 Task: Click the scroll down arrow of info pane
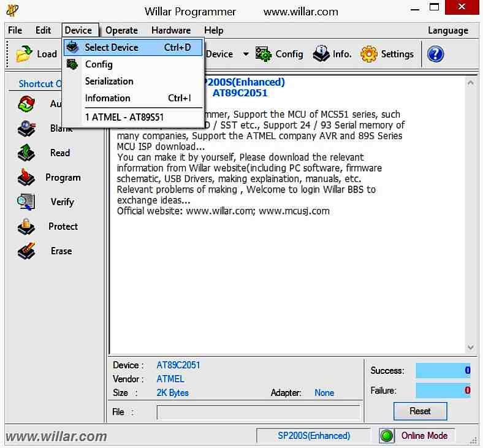(470, 347)
